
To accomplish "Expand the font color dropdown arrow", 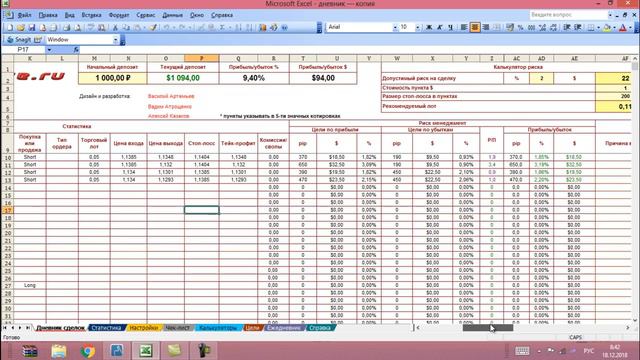I will coord(630,27).
